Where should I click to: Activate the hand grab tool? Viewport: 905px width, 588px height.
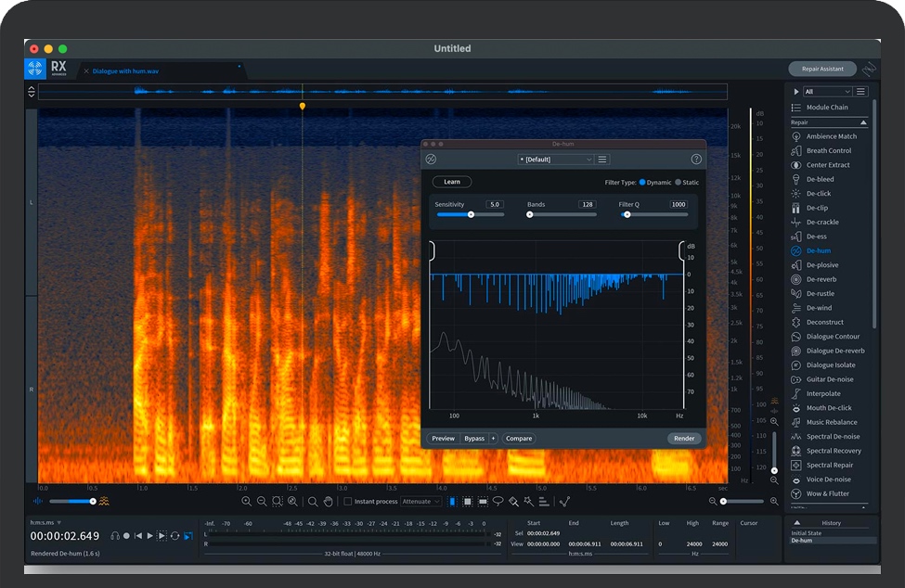point(328,502)
